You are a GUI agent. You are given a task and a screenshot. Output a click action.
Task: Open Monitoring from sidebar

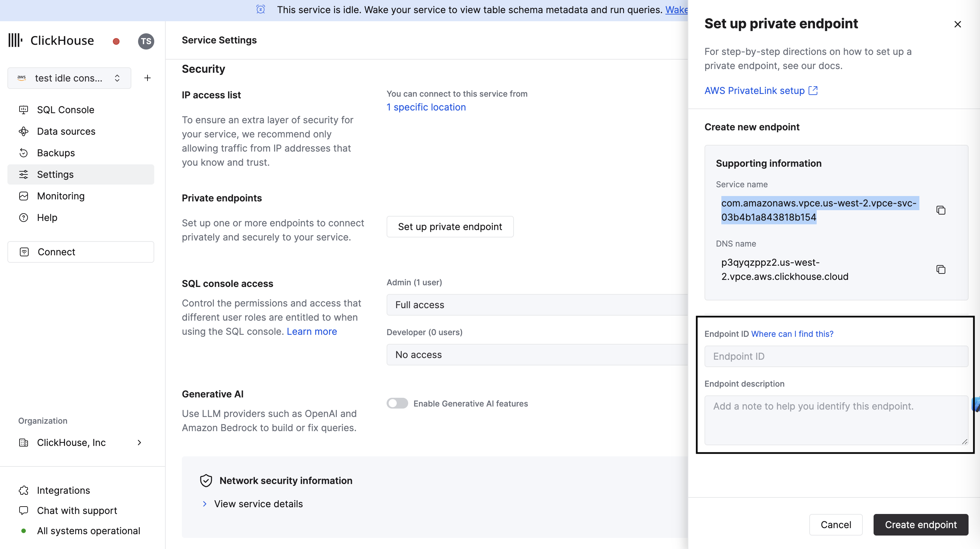click(61, 196)
